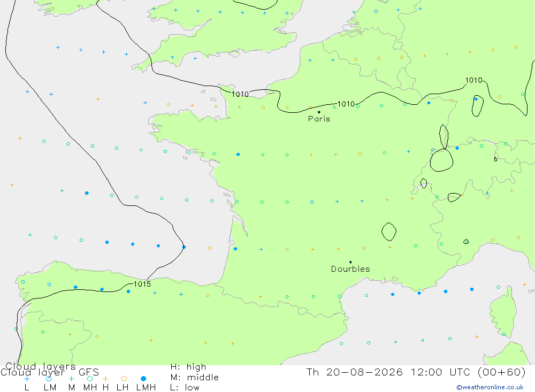Select the Dourbies city marker dot

350,262
